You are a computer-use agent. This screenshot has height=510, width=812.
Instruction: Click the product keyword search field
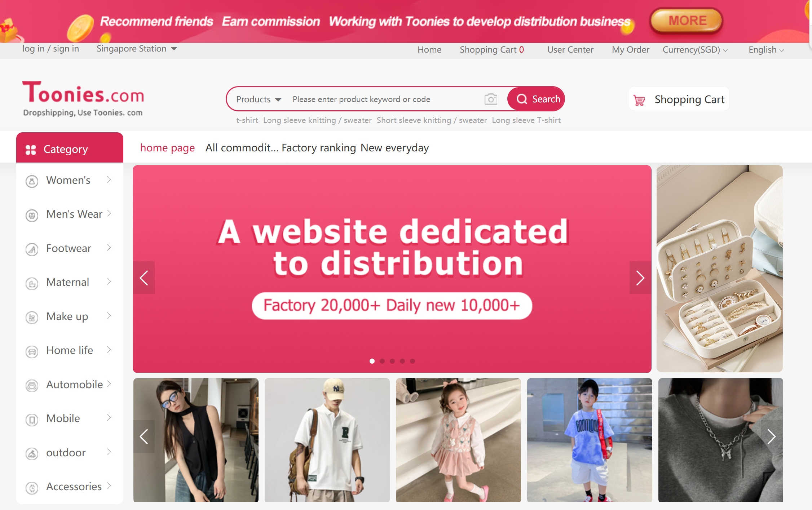click(x=386, y=99)
